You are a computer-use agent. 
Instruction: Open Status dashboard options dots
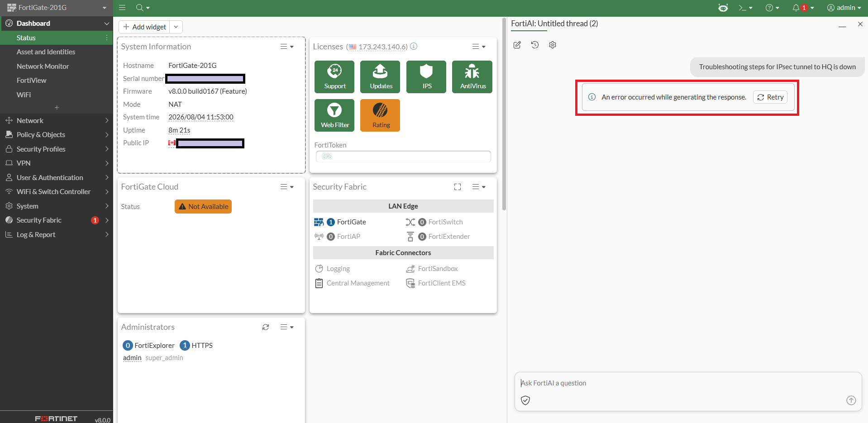coord(107,38)
